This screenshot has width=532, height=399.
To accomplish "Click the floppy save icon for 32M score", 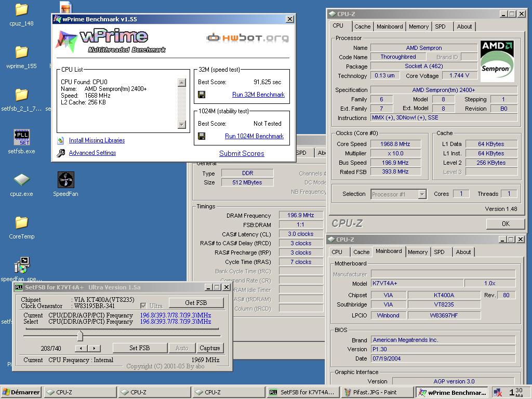I will (x=202, y=95).
